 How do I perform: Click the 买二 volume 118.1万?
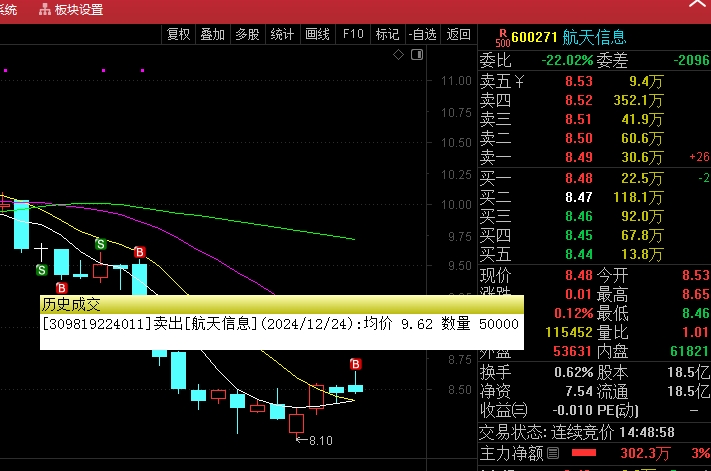(x=638, y=197)
